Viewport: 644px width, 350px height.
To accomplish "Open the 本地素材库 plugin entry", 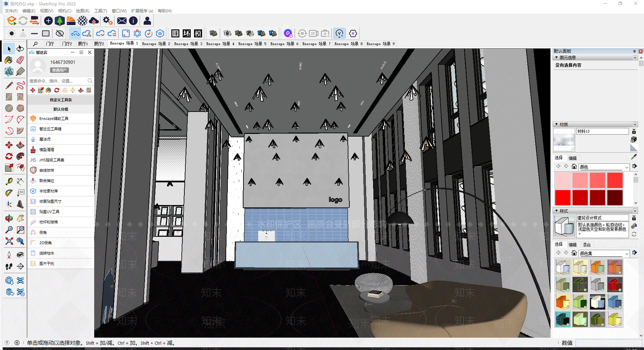I will pos(61,191).
